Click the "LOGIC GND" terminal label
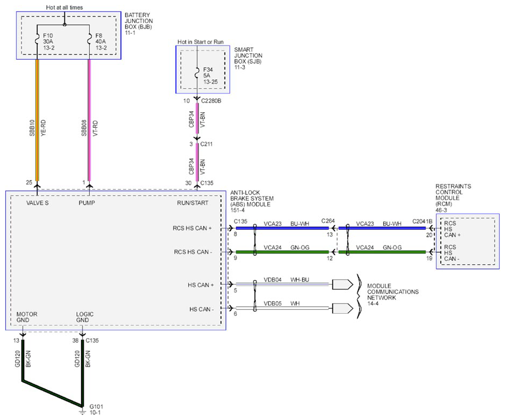The height and width of the screenshot is (420, 505). coord(85,317)
